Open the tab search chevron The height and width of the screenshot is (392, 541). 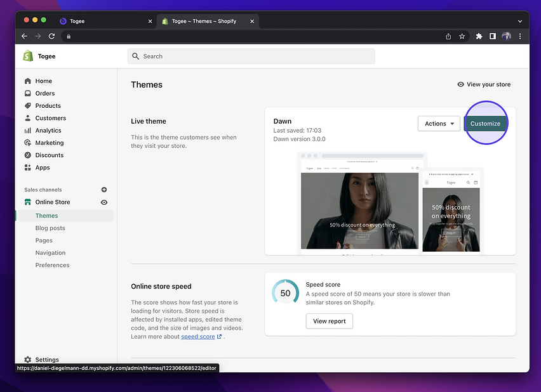(520, 21)
